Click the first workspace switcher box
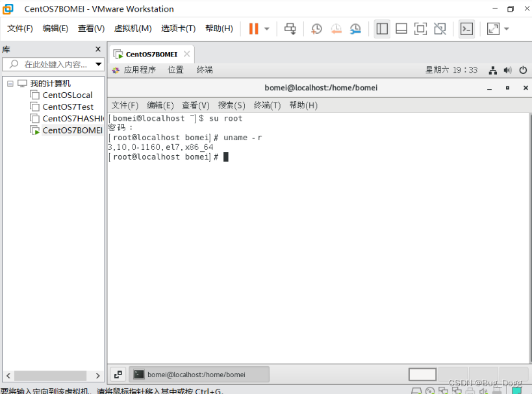Image resolution: width=532 pixels, height=394 pixels. pos(422,375)
